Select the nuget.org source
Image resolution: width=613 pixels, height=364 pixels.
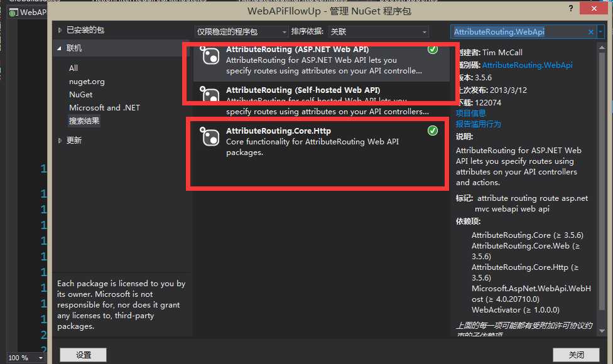click(x=87, y=82)
